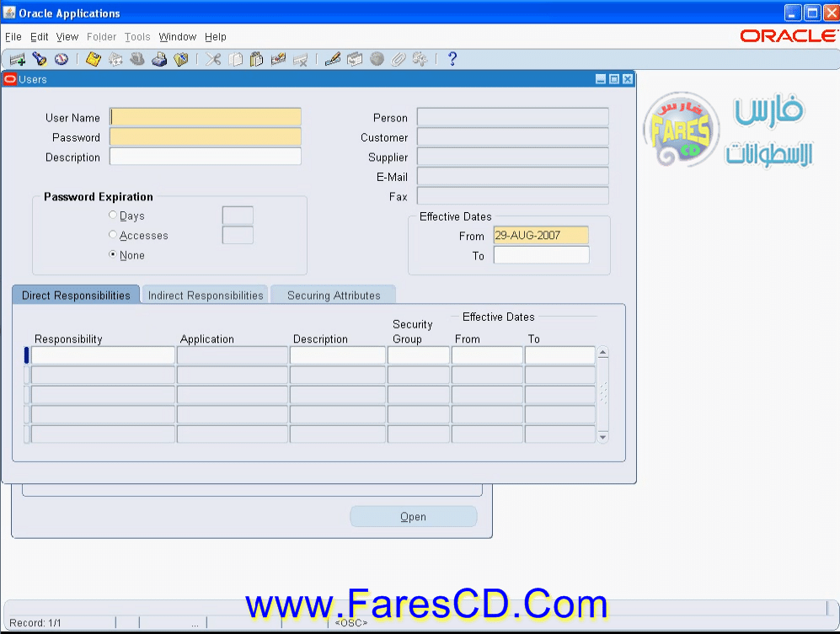Viewport: 840px width, 634px height.
Task: Click the user Effective Dates To field
Action: click(x=541, y=255)
